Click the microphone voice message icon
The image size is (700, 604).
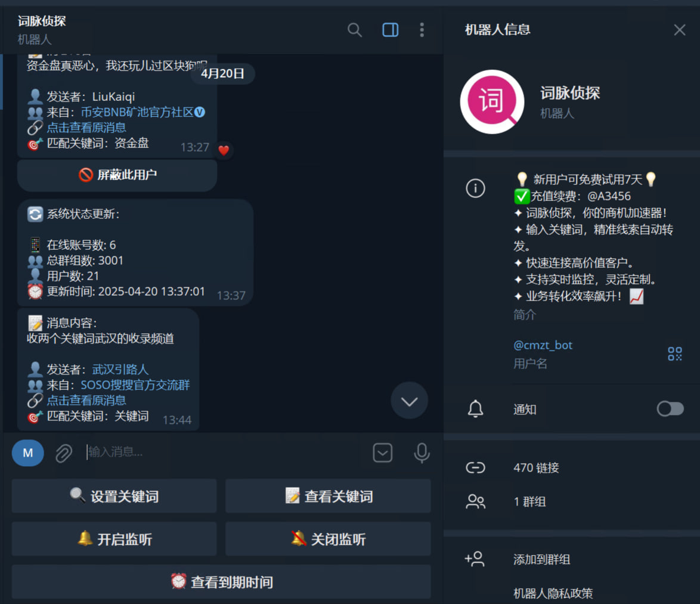(x=422, y=453)
